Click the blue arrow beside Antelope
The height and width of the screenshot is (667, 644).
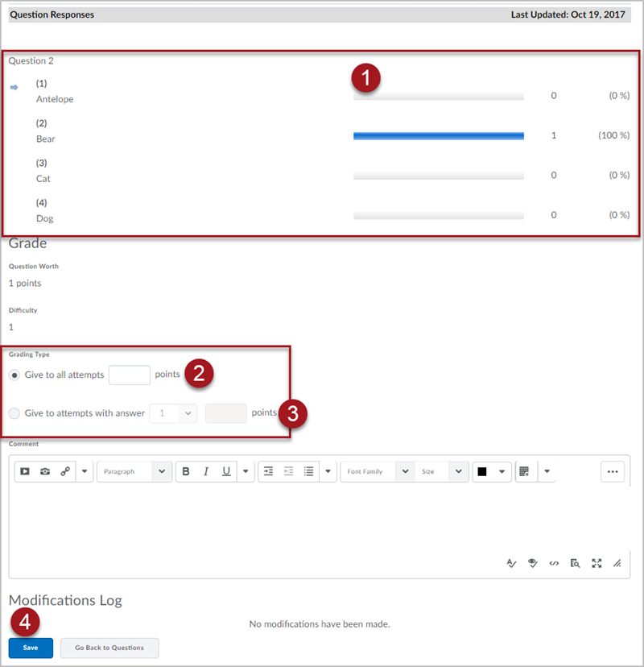point(14,87)
